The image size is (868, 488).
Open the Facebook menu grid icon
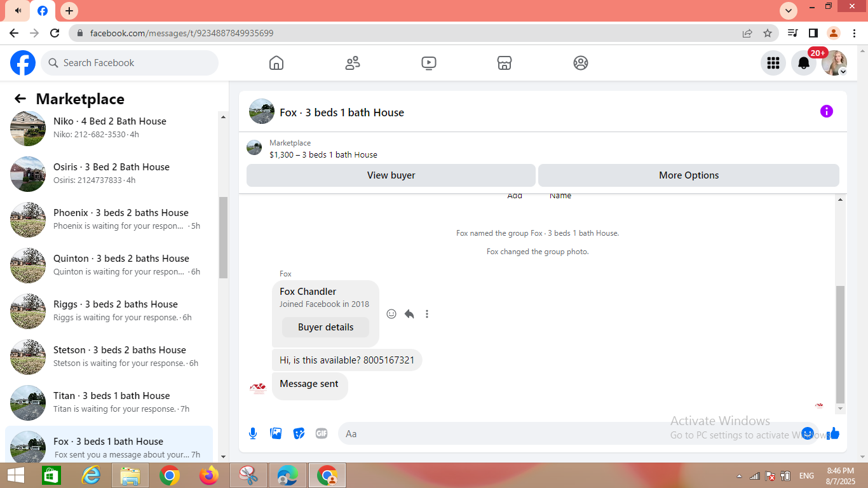pos(773,63)
